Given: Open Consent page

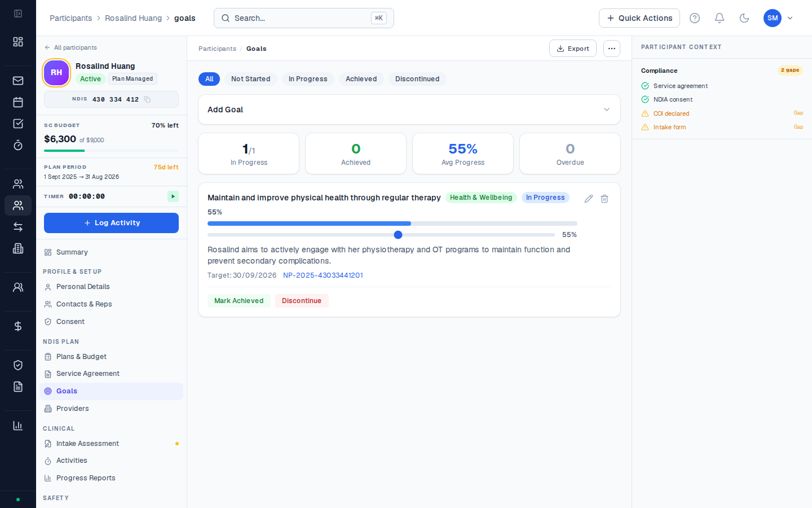Looking at the screenshot, I should (112, 322).
